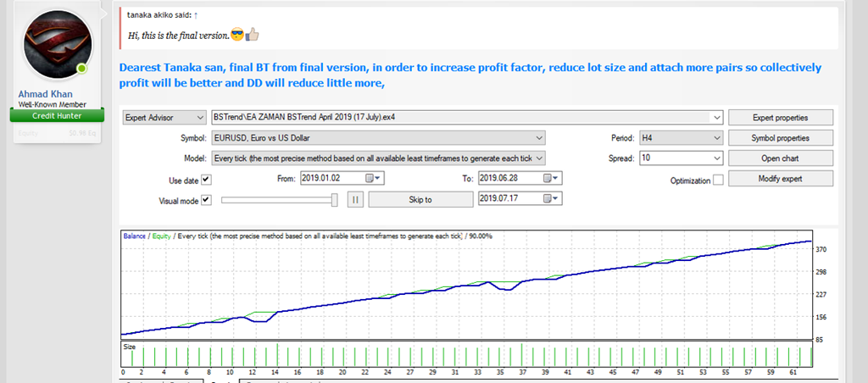Image resolution: width=868 pixels, height=383 pixels.
Task: Click the 156 value on chart axis
Action: 821,317
